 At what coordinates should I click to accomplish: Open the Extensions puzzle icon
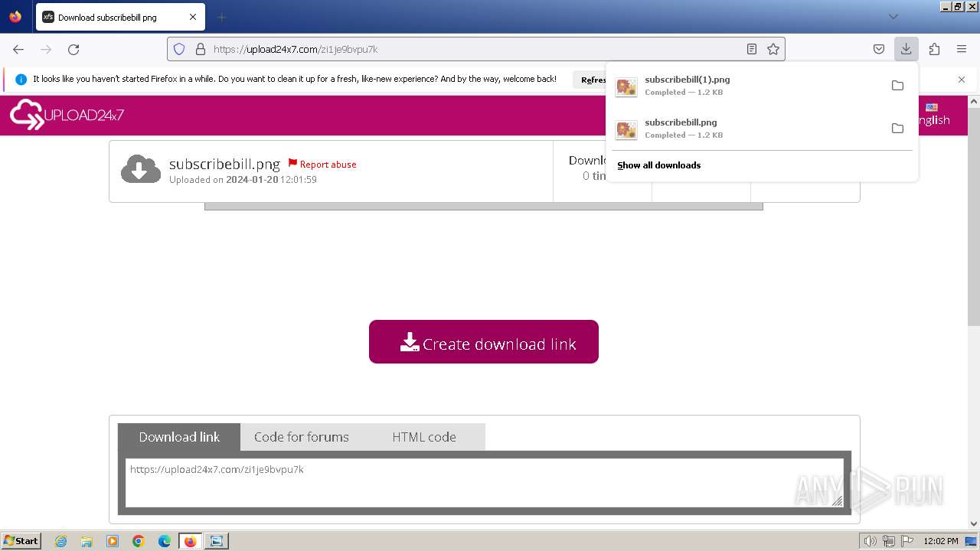click(934, 49)
